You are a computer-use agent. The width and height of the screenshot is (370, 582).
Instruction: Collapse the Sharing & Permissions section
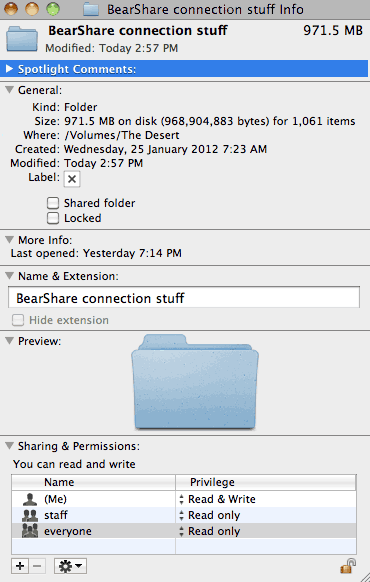coord(10,445)
